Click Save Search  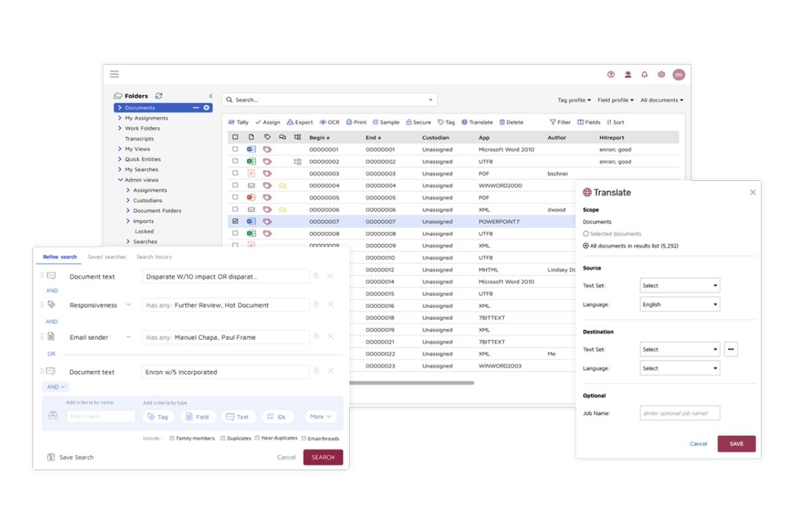coord(70,458)
